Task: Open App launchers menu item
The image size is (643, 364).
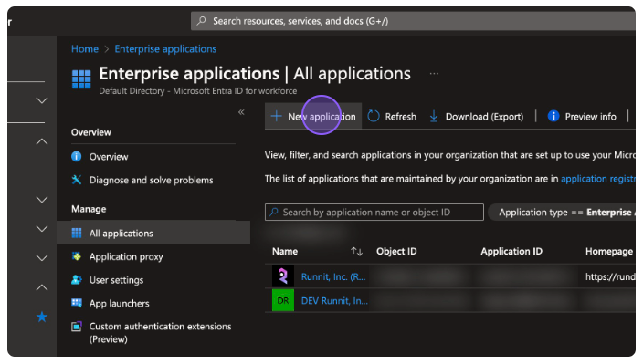Action: pos(119,304)
